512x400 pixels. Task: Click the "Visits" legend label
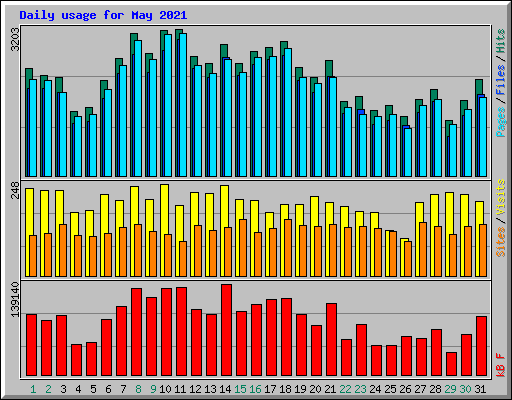coord(500,197)
